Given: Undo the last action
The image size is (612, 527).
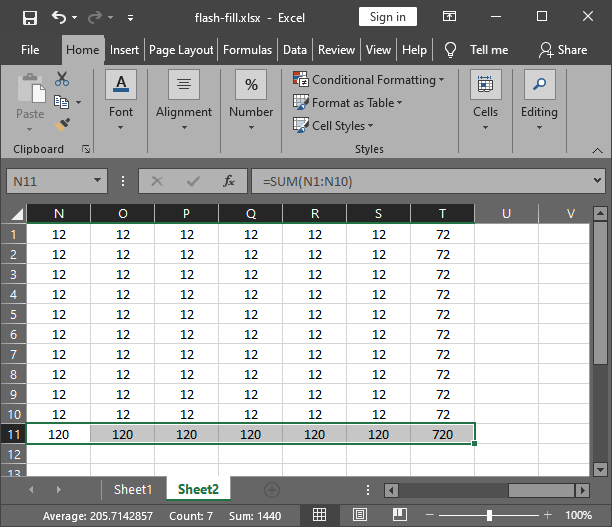Looking at the screenshot, I should 59,18.
